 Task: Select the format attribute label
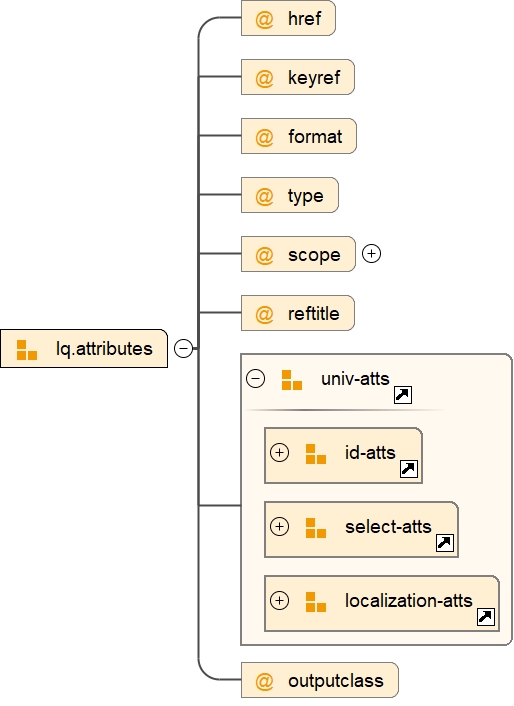pyautogui.click(x=315, y=136)
